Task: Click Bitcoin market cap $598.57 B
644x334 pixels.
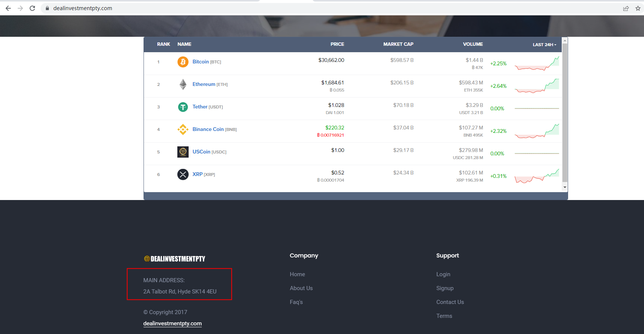Action: (x=402, y=60)
